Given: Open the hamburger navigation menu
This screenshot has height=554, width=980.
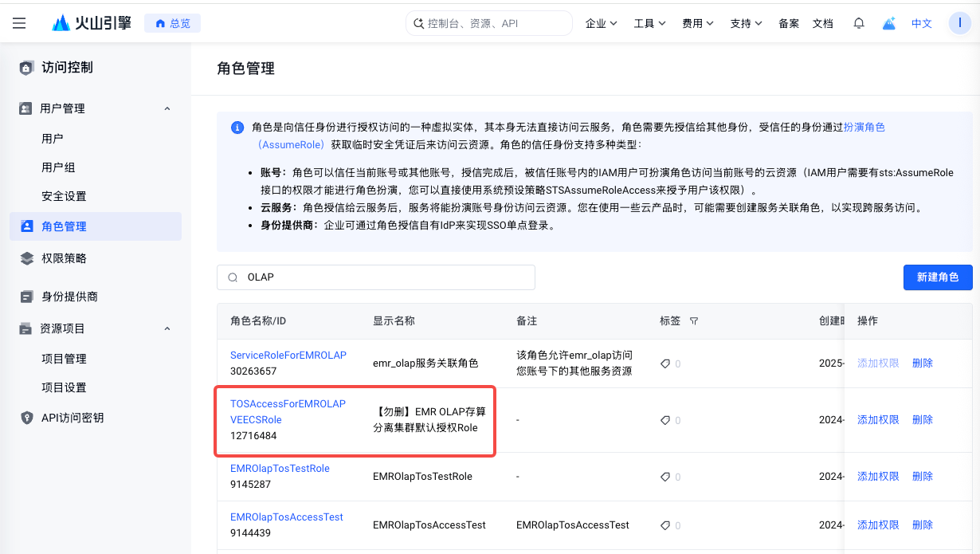Looking at the screenshot, I should point(19,24).
